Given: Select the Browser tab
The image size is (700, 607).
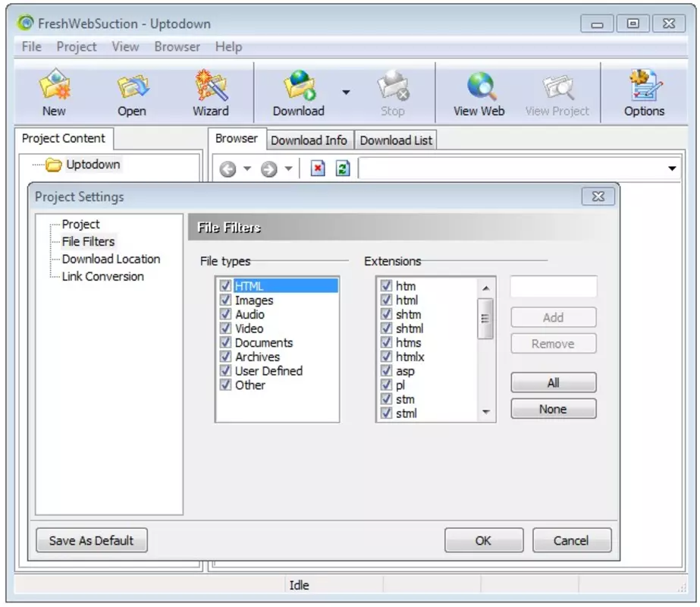Looking at the screenshot, I should tap(237, 138).
